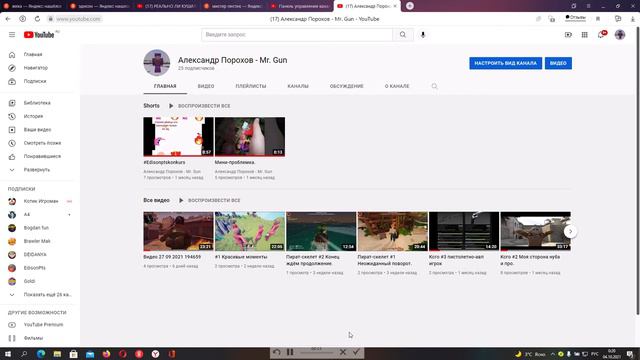The width and height of the screenshot is (640, 360).
Task: Click the browser back arrow
Action: pyautogui.click(x=8, y=19)
